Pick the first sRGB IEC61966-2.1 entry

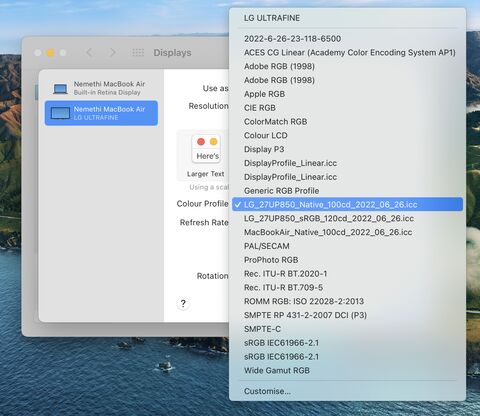coord(347,343)
